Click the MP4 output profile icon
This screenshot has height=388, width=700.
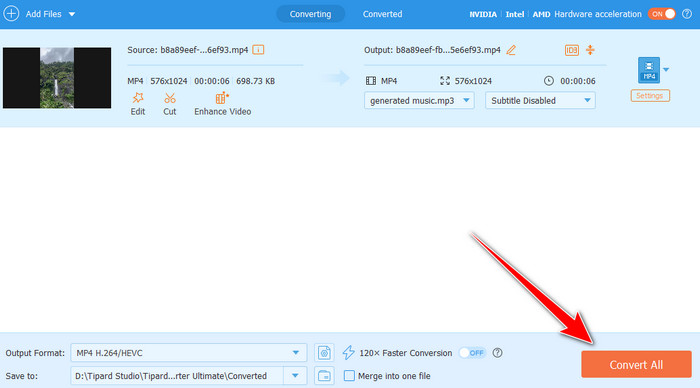(x=649, y=70)
